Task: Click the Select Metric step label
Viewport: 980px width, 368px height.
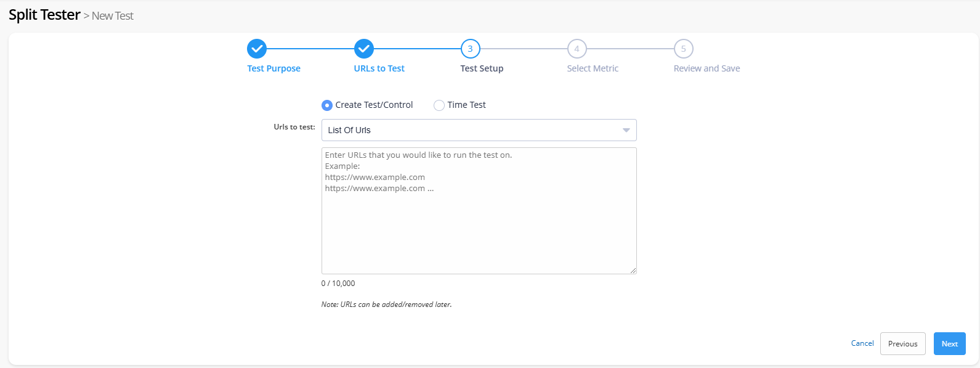Action: click(x=593, y=68)
